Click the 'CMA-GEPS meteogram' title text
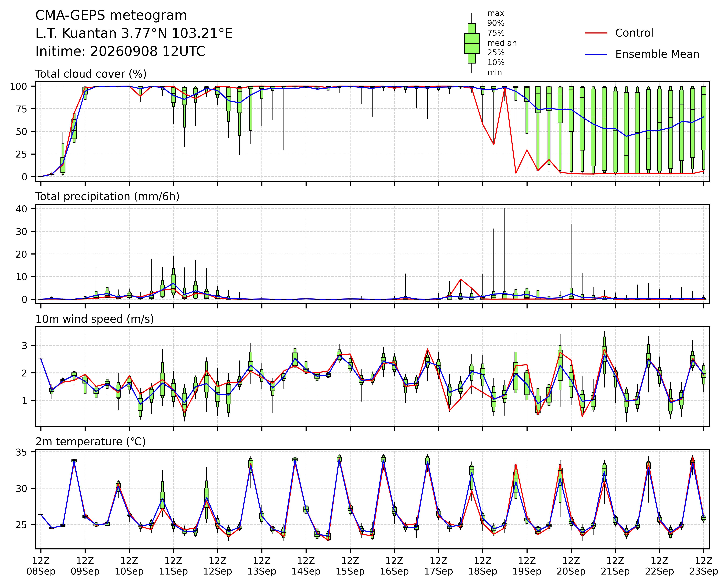This screenshot has height=586, width=728. (111, 15)
